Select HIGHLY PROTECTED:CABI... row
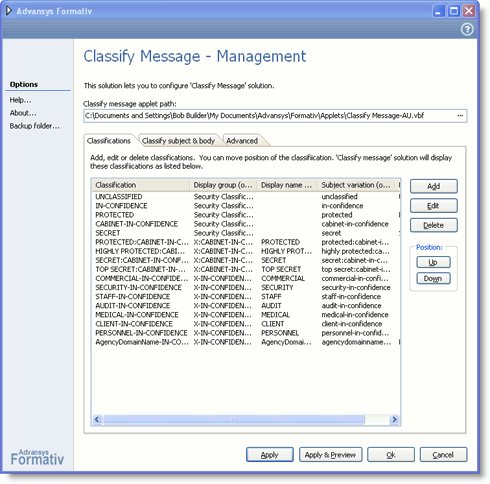The width and height of the screenshot is (490, 484). point(246,251)
